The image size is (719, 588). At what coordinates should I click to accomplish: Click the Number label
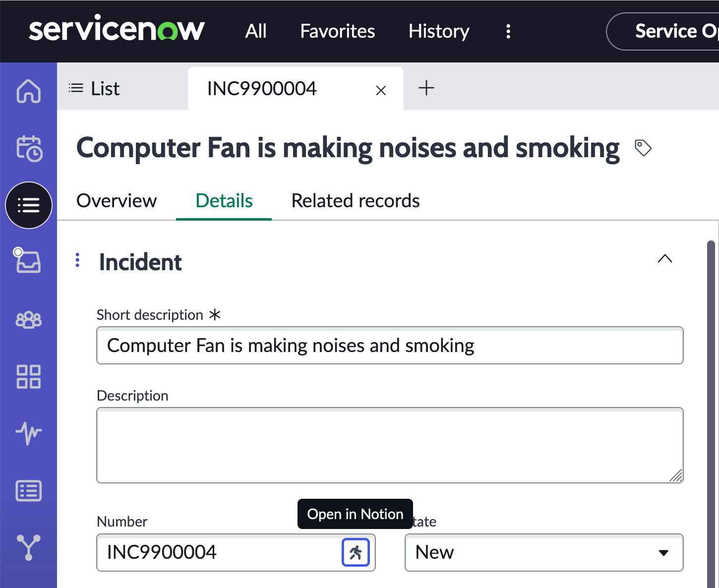(x=122, y=522)
